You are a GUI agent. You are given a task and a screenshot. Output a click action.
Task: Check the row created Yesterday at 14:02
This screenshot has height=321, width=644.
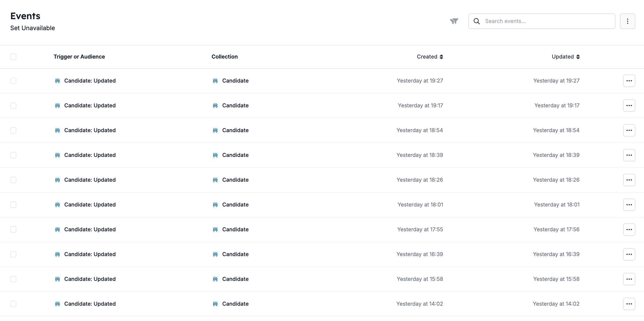coord(13,304)
